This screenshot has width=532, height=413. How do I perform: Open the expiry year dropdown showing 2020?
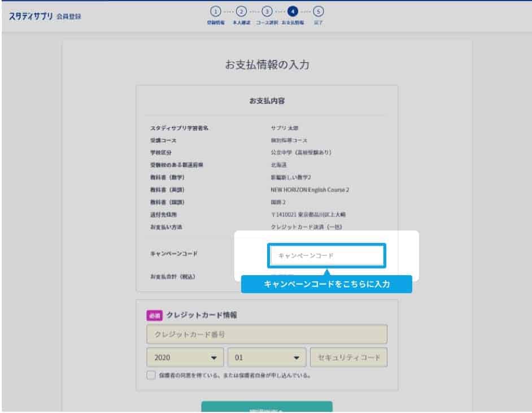[185, 358]
